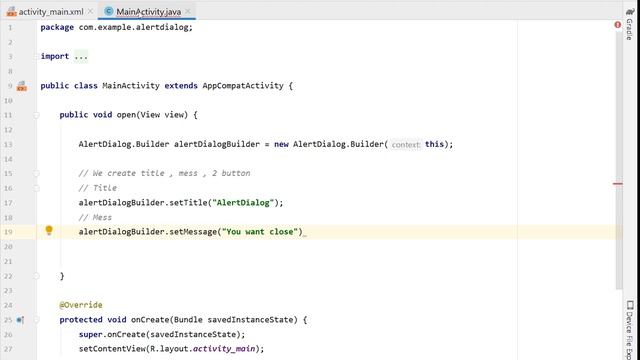
Task: Collapse the comment block fold on line 15
Action: point(36,173)
